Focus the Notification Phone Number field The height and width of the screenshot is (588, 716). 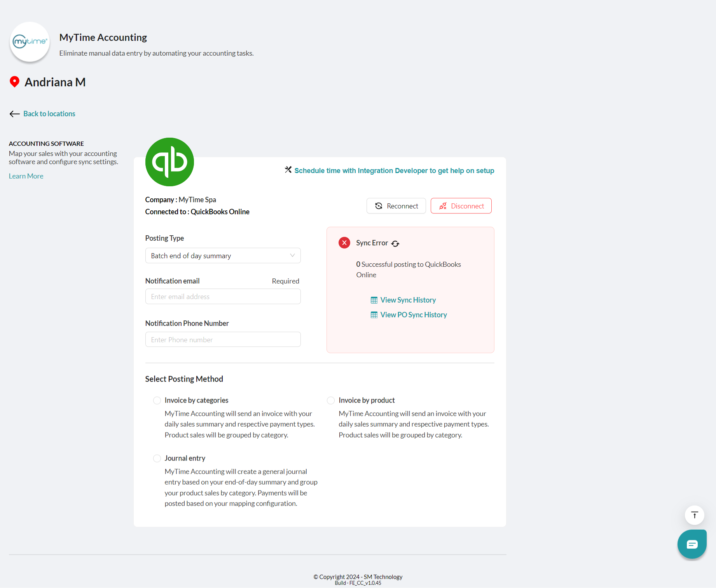pyautogui.click(x=223, y=339)
